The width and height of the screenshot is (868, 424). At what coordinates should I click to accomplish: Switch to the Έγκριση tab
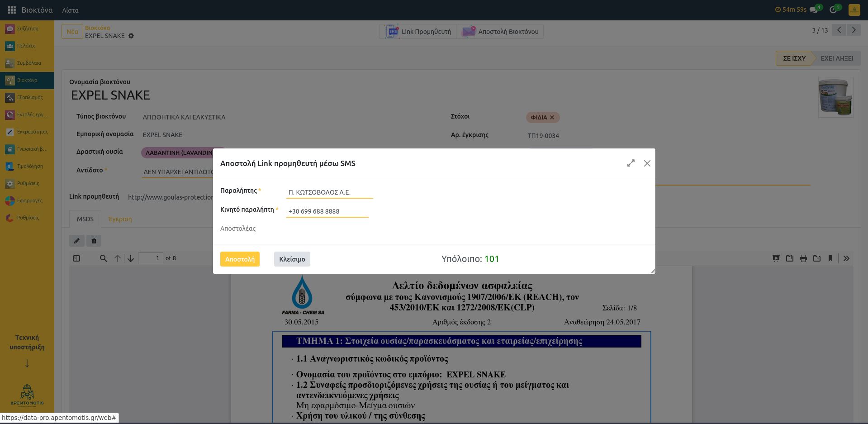pos(120,219)
